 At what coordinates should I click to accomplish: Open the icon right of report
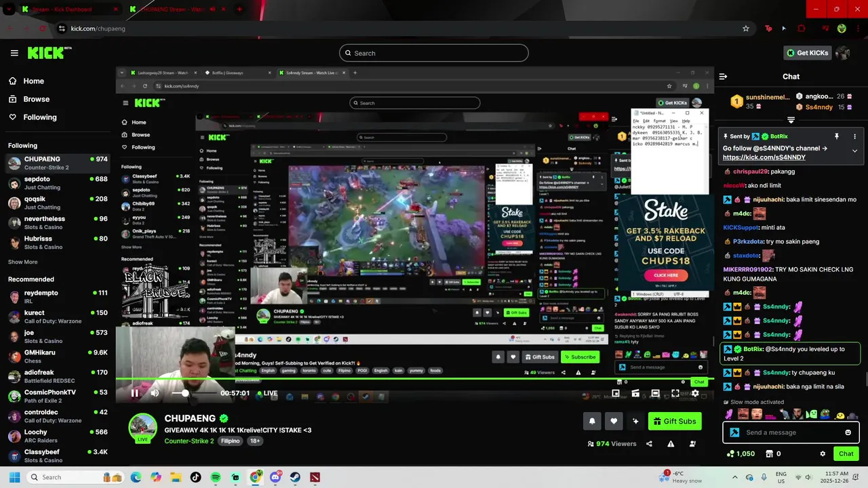(x=692, y=444)
